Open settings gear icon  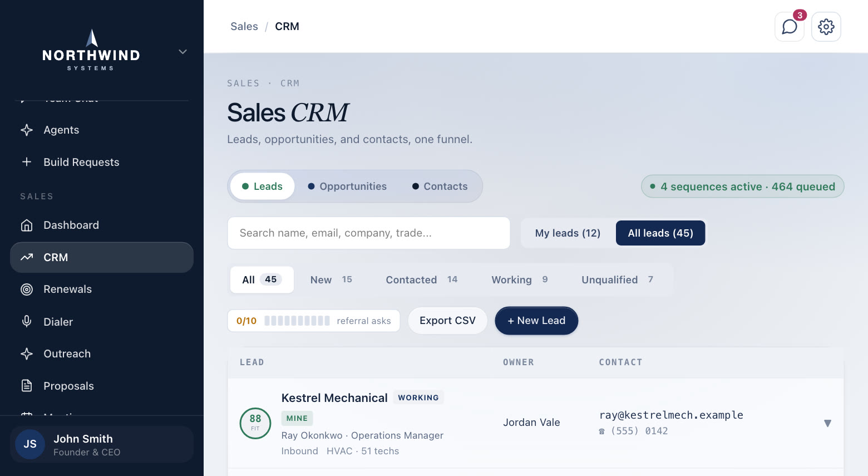click(x=826, y=27)
